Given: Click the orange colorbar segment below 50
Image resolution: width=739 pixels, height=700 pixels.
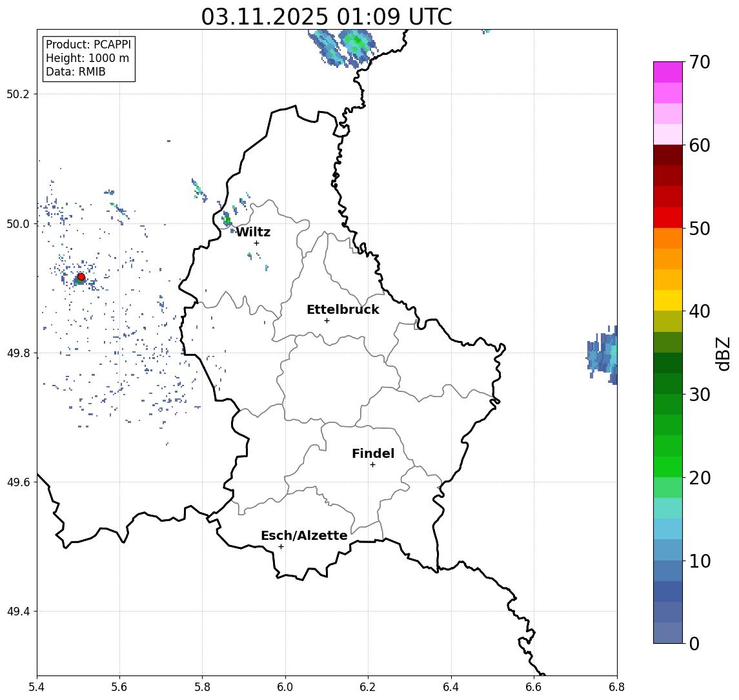Looking at the screenshot, I should [668, 238].
